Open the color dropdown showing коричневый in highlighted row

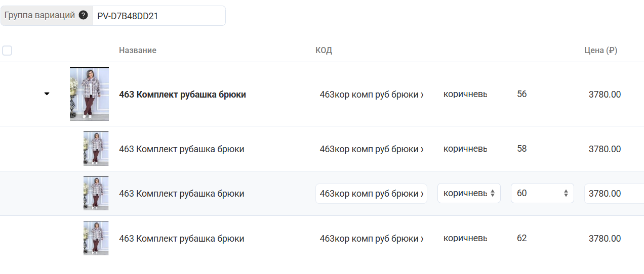(x=469, y=193)
